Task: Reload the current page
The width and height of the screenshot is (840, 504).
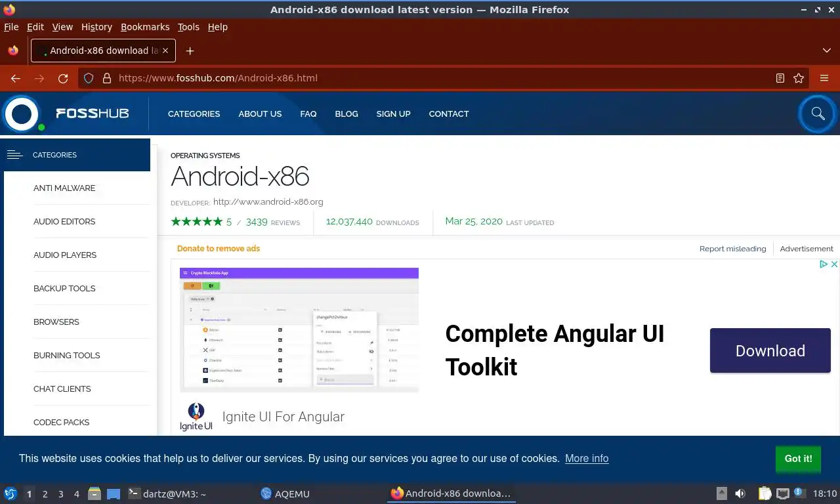Action: click(63, 78)
